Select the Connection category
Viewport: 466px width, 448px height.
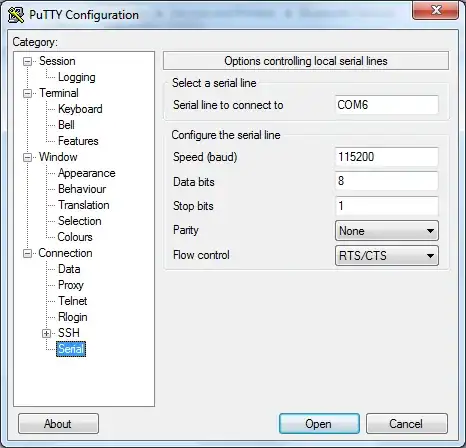(x=65, y=253)
